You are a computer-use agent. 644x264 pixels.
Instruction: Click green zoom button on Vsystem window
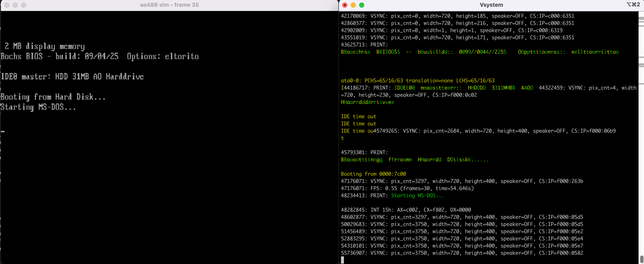[x=361, y=5]
